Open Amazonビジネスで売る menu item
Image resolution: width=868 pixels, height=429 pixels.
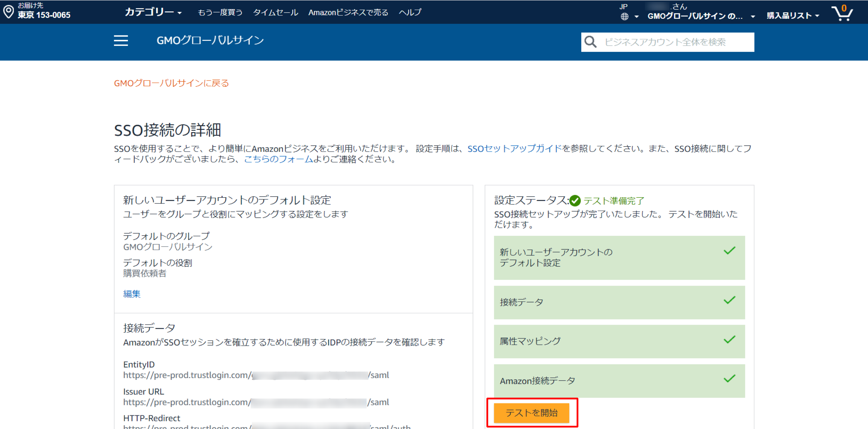point(348,13)
